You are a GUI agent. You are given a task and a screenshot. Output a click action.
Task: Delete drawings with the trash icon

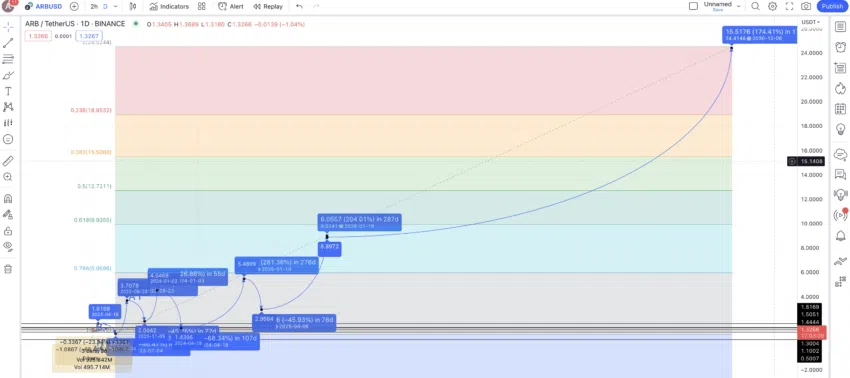8,269
